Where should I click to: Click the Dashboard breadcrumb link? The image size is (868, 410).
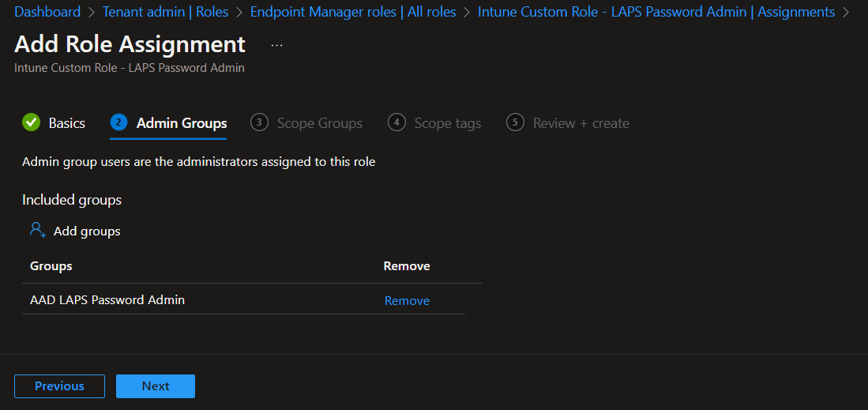pyautogui.click(x=47, y=12)
